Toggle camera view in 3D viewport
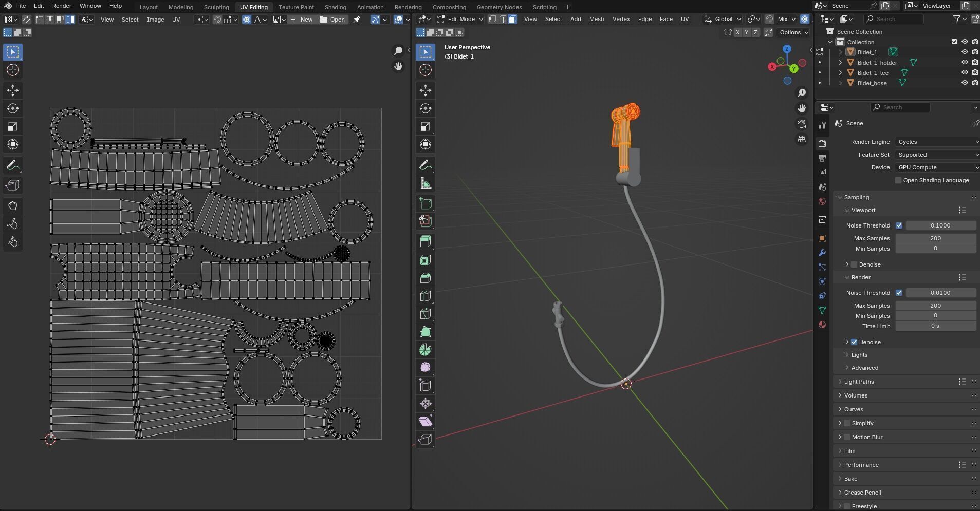980x511 pixels. click(802, 124)
